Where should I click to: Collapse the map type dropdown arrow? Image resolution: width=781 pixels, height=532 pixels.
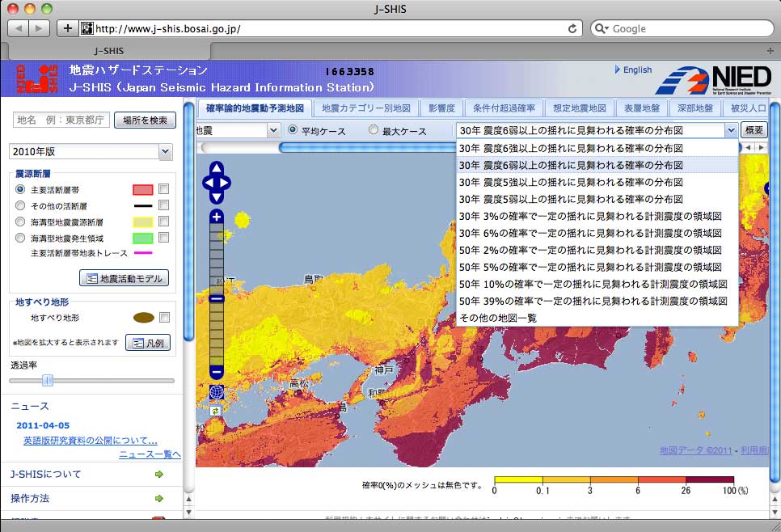(730, 130)
